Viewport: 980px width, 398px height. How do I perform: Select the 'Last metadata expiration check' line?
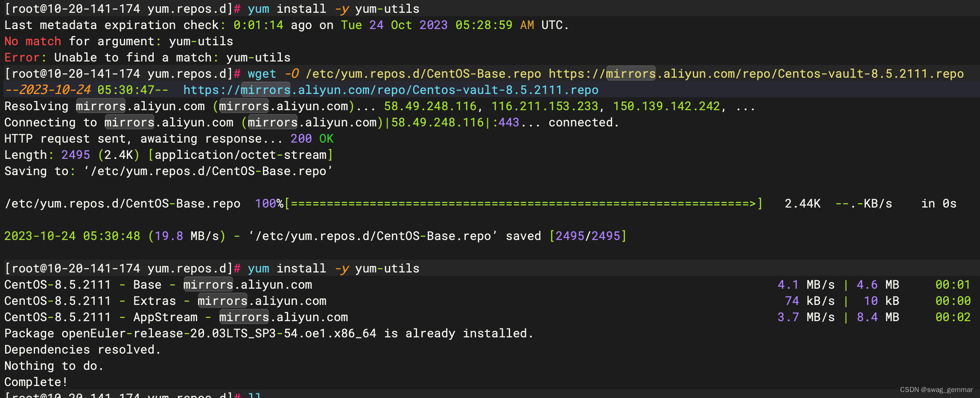(x=286, y=25)
